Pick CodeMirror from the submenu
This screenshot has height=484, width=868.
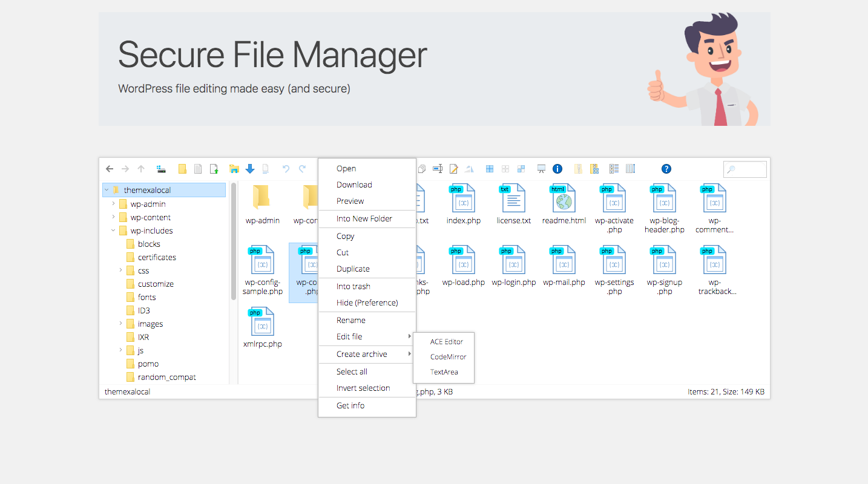[x=444, y=357]
